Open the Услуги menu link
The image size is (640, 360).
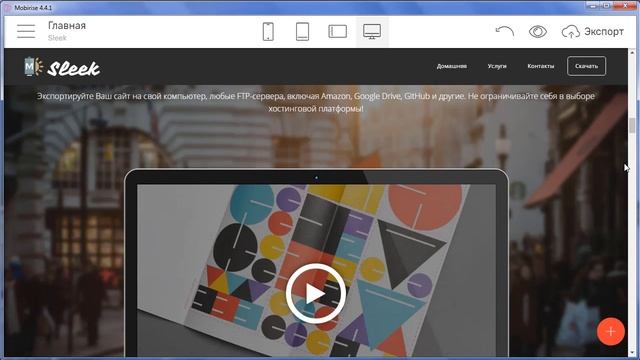pyautogui.click(x=497, y=66)
